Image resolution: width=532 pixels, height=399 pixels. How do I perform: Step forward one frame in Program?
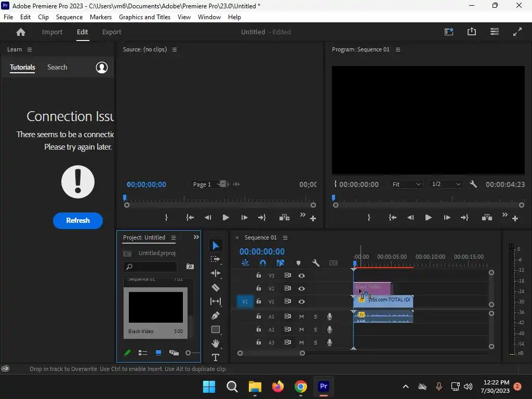click(x=447, y=218)
